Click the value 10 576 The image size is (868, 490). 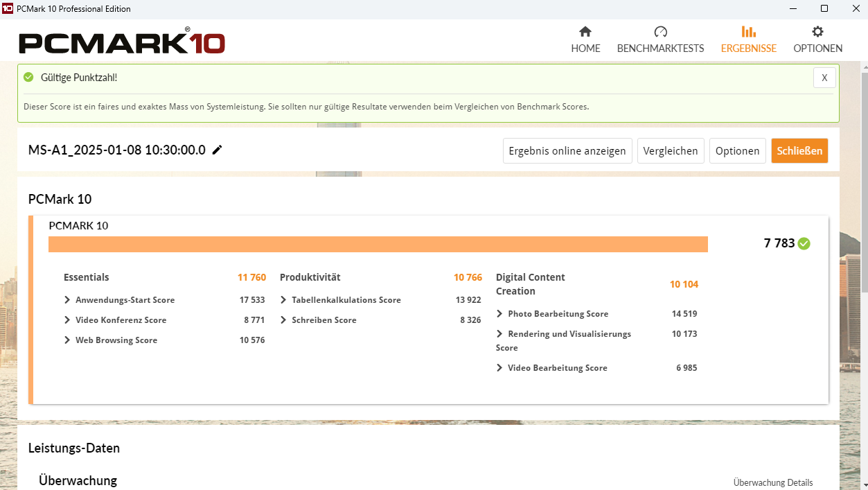pyautogui.click(x=252, y=340)
